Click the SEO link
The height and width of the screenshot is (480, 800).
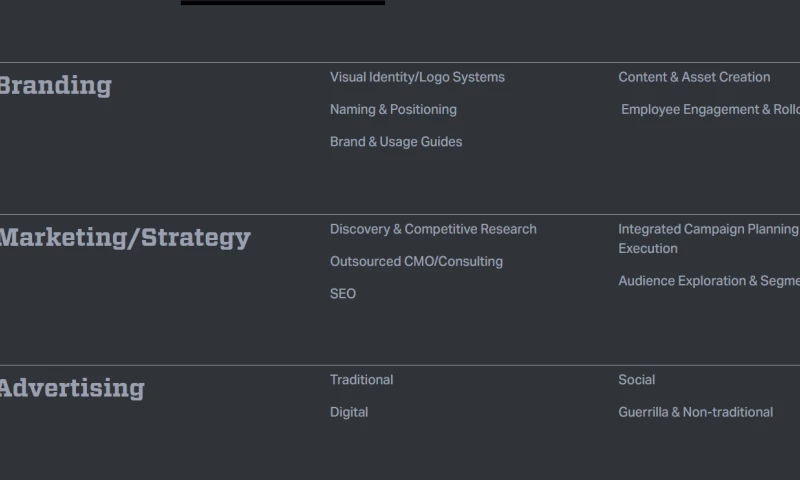pos(343,294)
